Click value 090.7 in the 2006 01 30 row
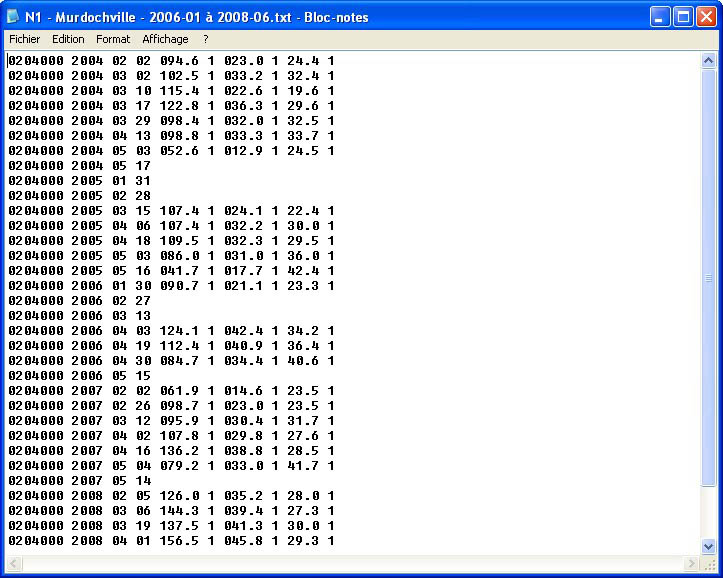 click(x=179, y=286)
